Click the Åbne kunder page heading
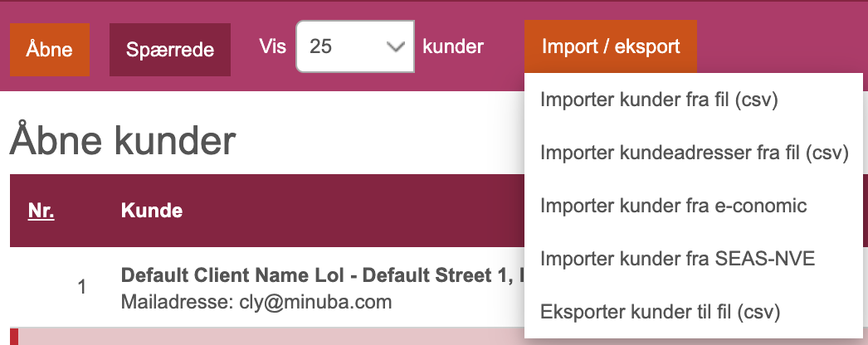The height and width of the screenshot is (345, 868). (x=123, y=139)
